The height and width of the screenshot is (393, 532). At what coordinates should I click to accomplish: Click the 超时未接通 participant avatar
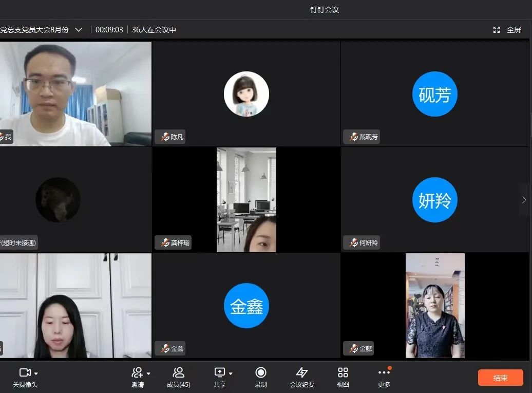tap(58, 200)
